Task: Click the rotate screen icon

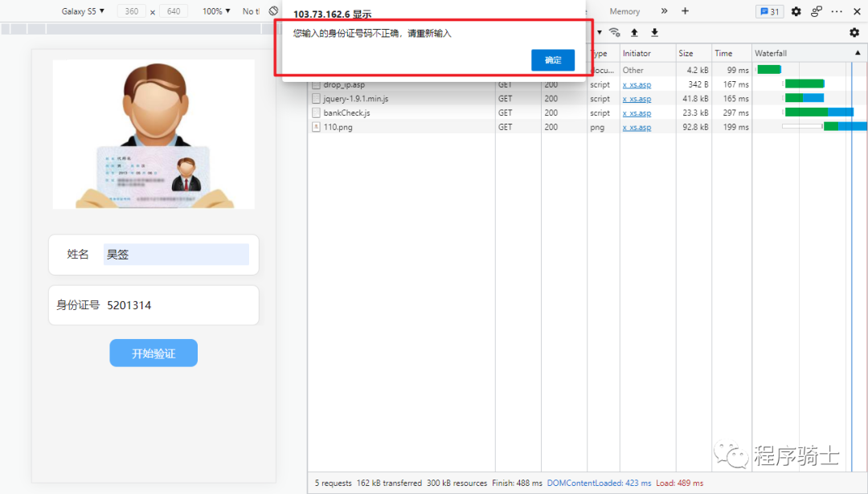Action: [x=273, y=11]
